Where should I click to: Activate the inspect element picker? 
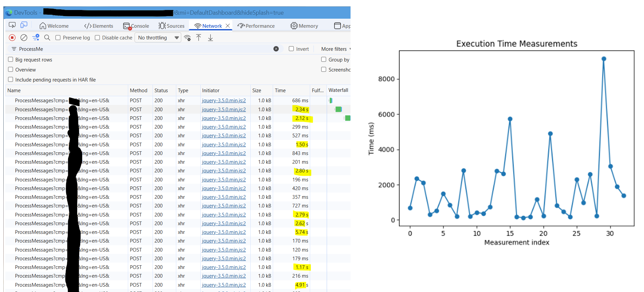click(x=12, y=25)
